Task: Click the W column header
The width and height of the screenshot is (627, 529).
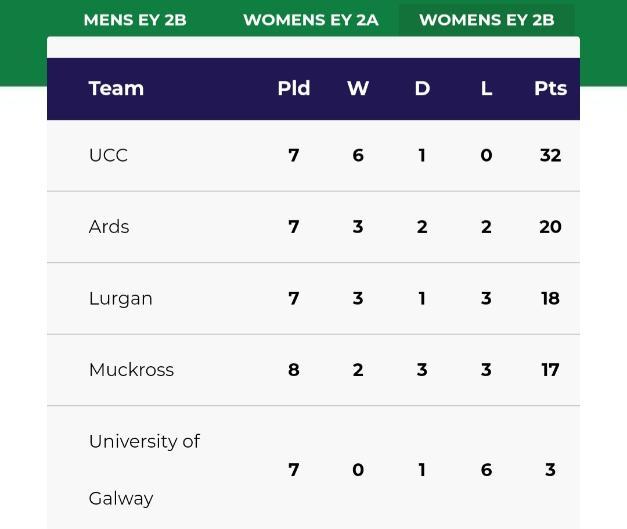Action: click(358, 88)
